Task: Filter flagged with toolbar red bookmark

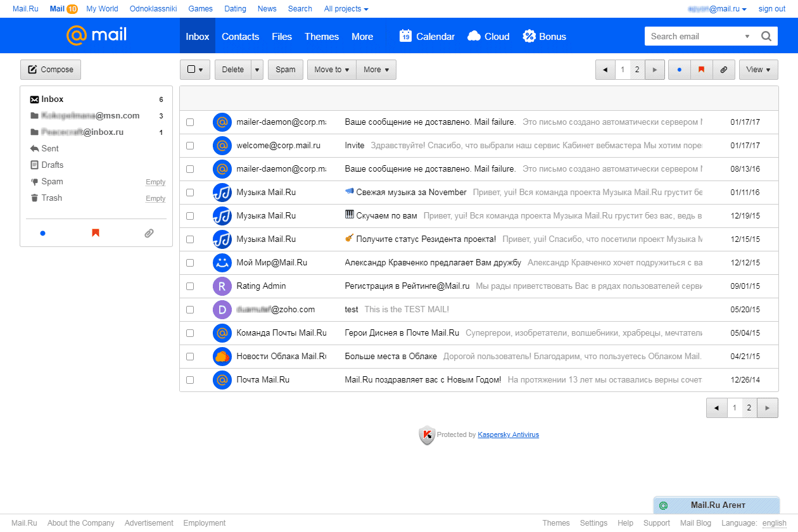Action: pos(701,70)
